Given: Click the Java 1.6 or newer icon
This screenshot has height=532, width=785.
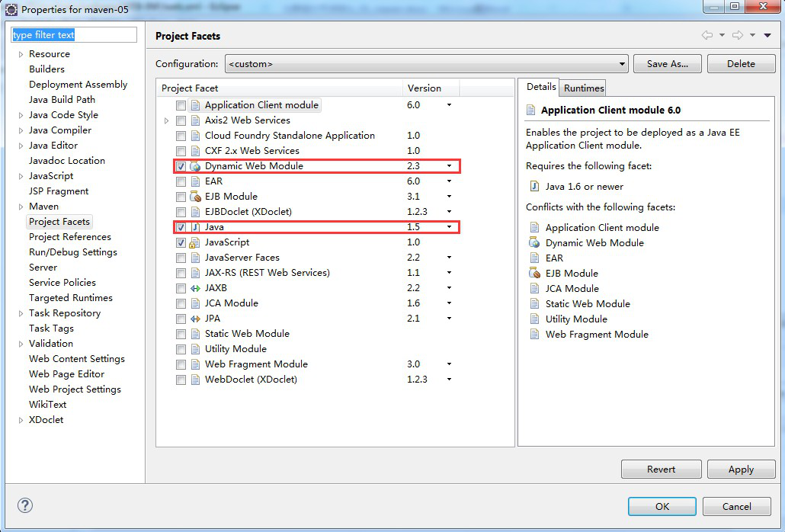Looking at the screenshot, I should pos(534,187).
